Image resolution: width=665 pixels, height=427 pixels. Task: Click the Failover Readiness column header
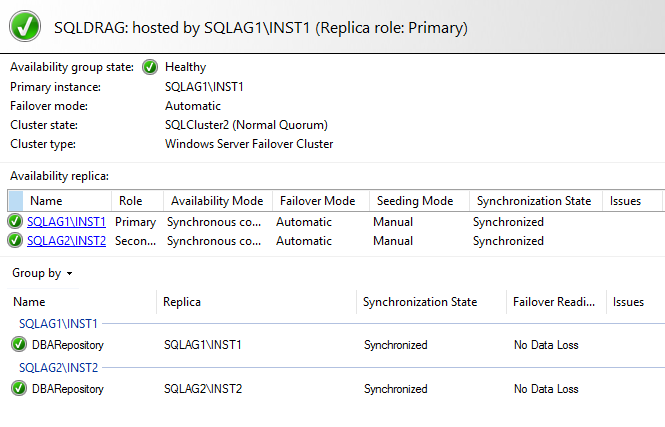pos(554,302)
